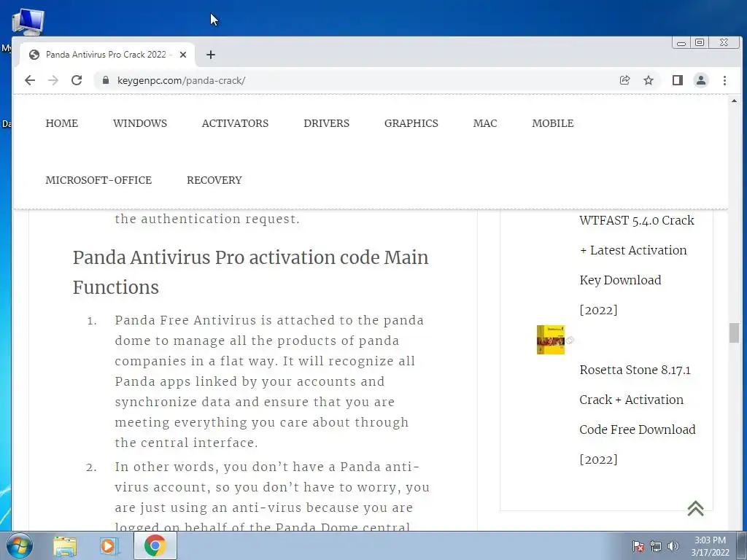
Task: Open the Rosetta Stone 8.17.1 Crack link
Action: tap(638, 415)
